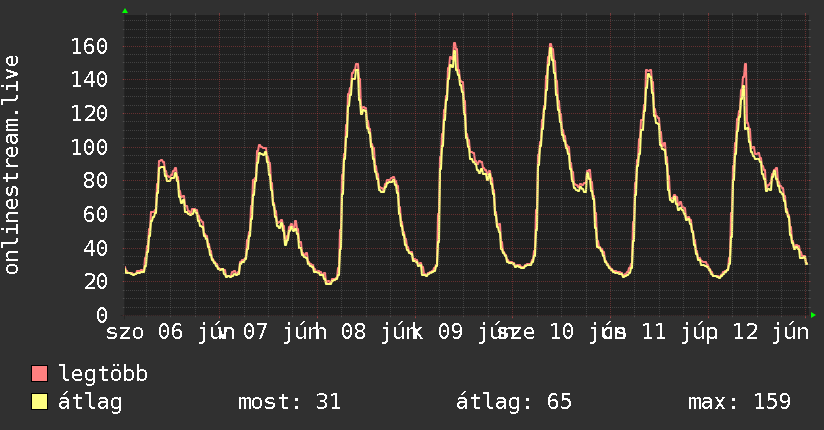Select the legtöbb legend label

(x=103, y=374)
